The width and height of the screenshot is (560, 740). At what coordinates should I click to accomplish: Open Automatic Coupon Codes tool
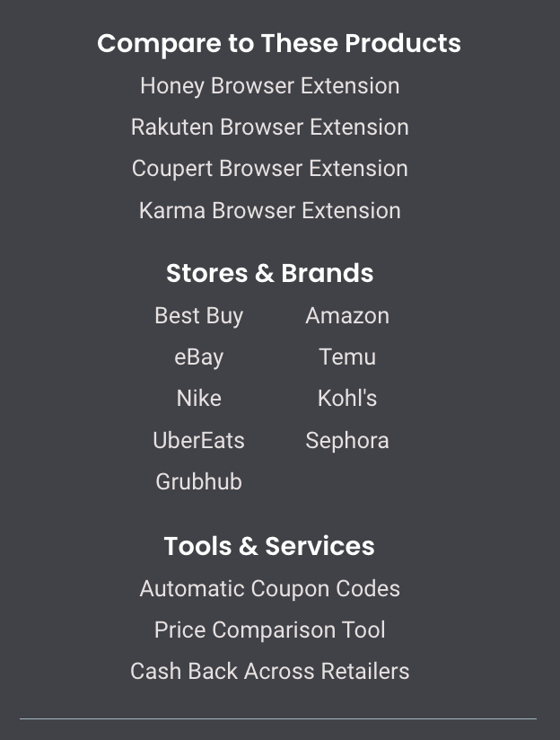pyautogui.click(x=270, y=589)
